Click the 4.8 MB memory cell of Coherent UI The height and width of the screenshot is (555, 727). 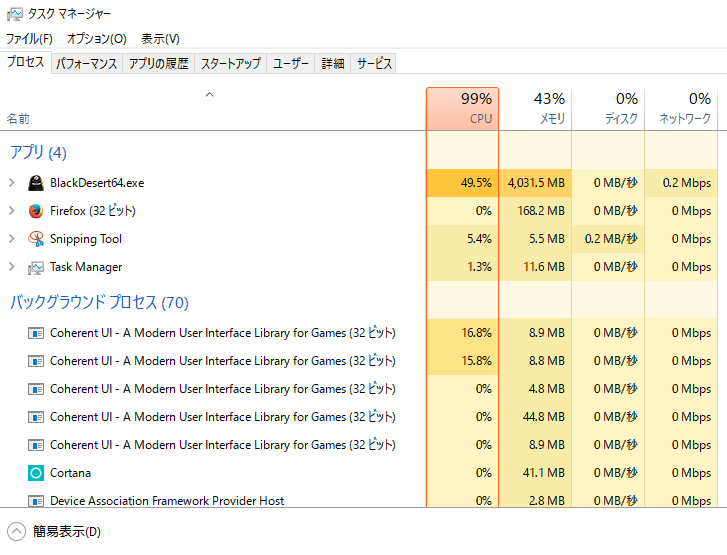coord(535,389)
